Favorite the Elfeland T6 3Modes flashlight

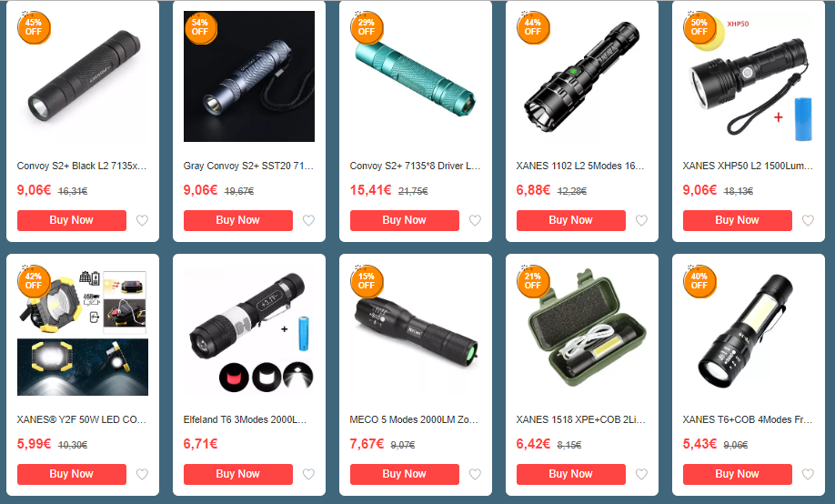(x=309, y=474)
